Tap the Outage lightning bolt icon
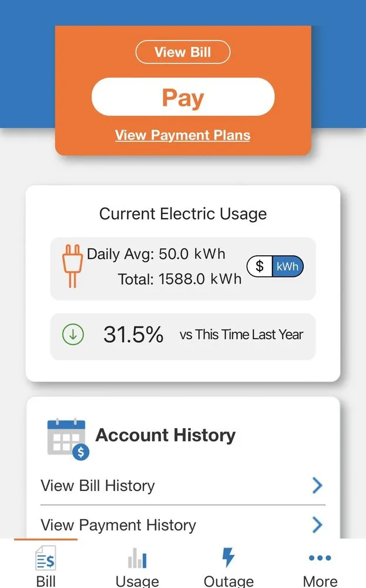Viewport: 366px width, 588px height. click(x=229, y=557)
